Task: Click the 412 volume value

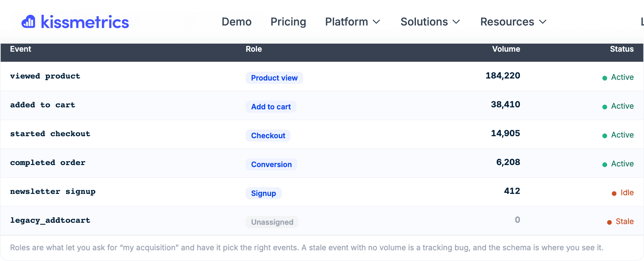Action: tap(512, 191)
